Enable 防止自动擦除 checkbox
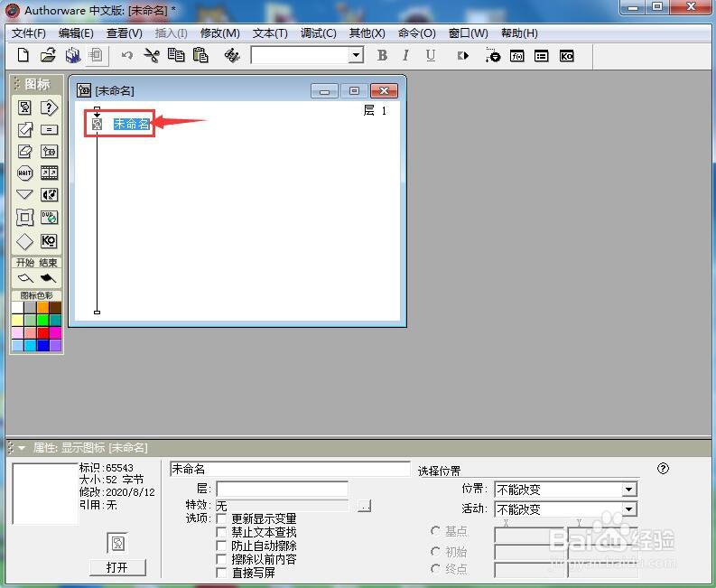The image size is (716, 588). (x=221, y=546)
